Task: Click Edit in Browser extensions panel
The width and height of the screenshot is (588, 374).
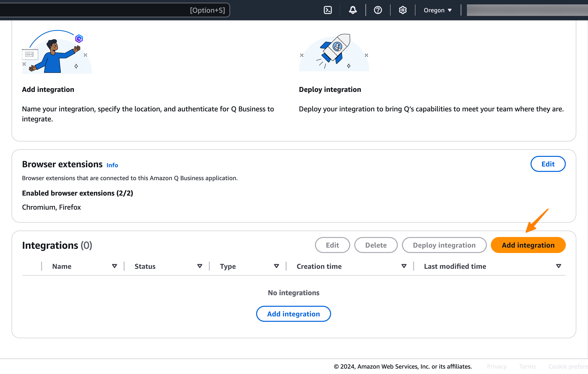Action: pos(548,164)
